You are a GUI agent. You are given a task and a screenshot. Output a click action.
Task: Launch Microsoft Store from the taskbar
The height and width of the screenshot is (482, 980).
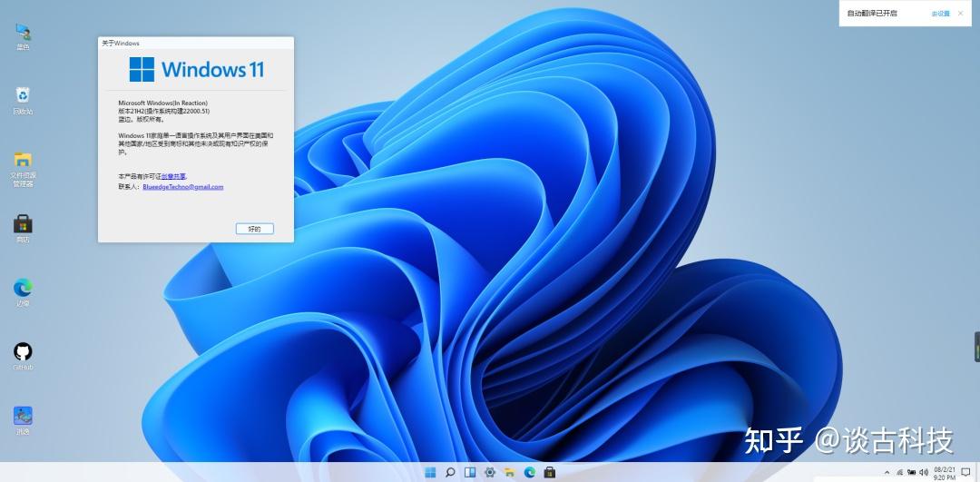tap(550, 472)
